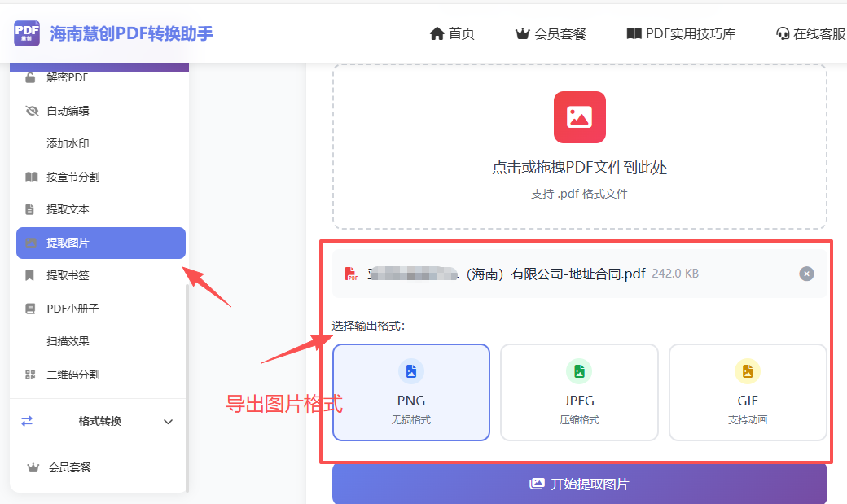Open 会员套餐 in top navigation
The width and height of the screenshot is (847, 504).
click(x=551, y=34)
